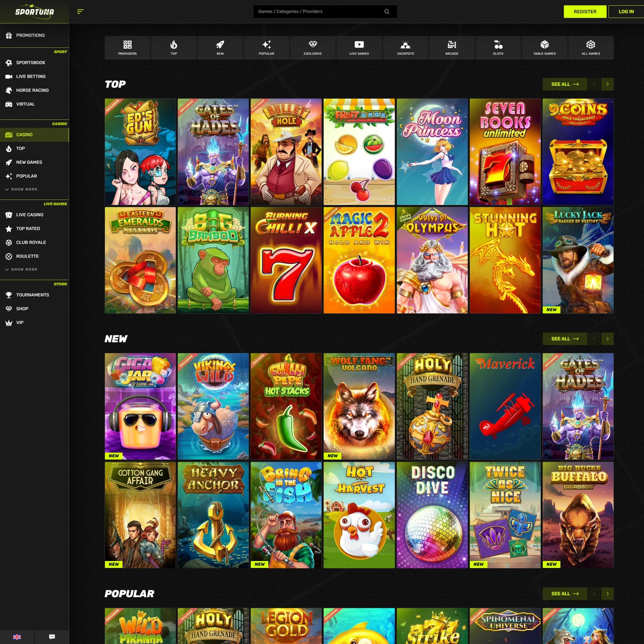
Task: Open Big Bamboo game thumbnail
Action: click(213, 260)
